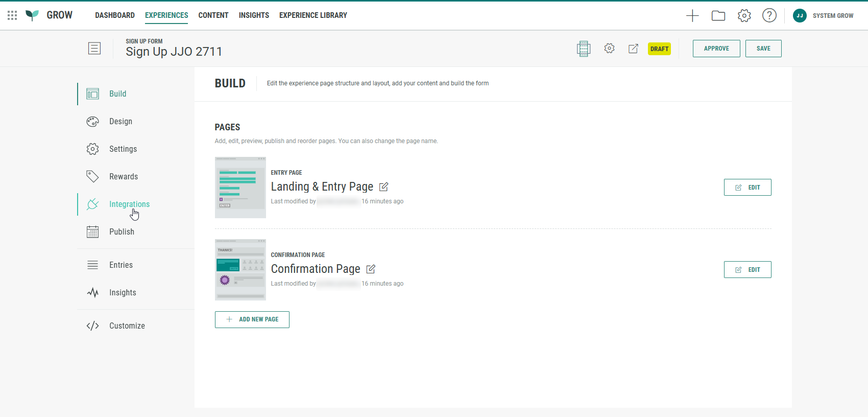Open the System Grow user account menu

click(823, 16)
